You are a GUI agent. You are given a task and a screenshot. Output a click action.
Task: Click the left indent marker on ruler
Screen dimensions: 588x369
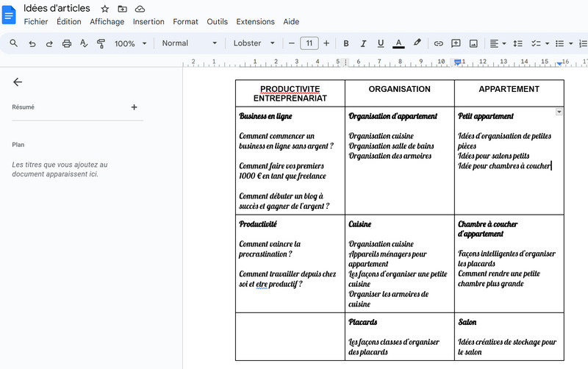click(457, 62)
